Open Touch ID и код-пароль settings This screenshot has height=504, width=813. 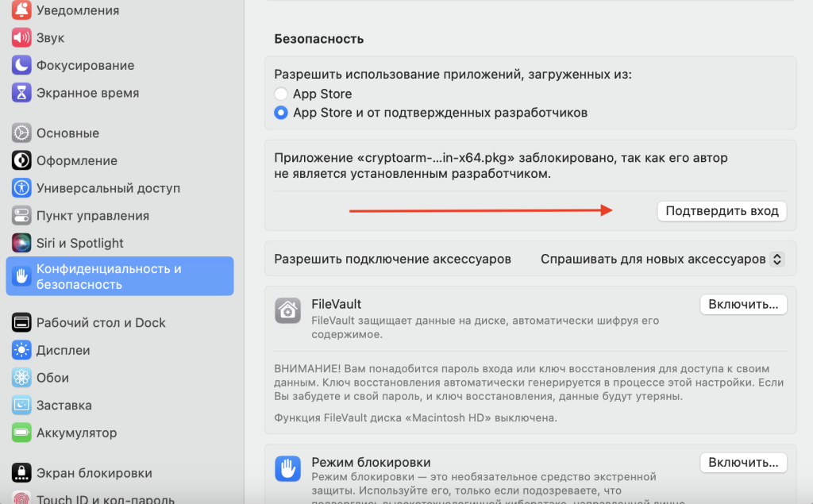tap(120, 498)
